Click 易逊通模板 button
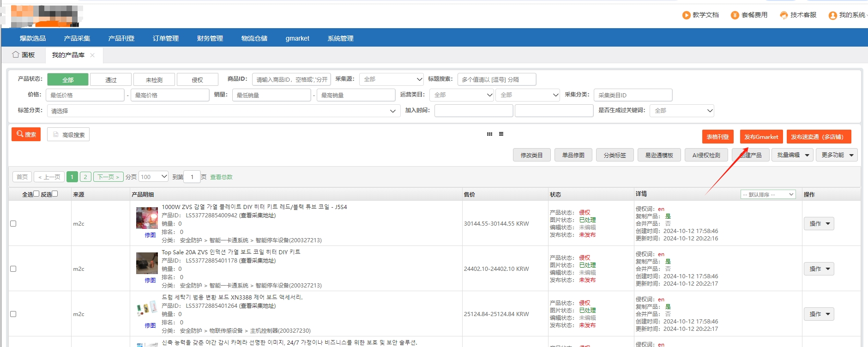The height and width of the screenshot is (347, 868). pyautogui.click(x=659, y=155)
